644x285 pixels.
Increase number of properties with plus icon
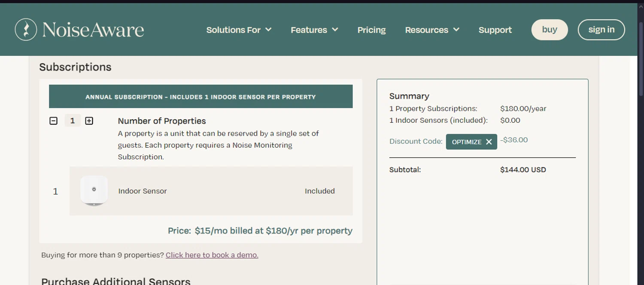click(x=89, y=121)
